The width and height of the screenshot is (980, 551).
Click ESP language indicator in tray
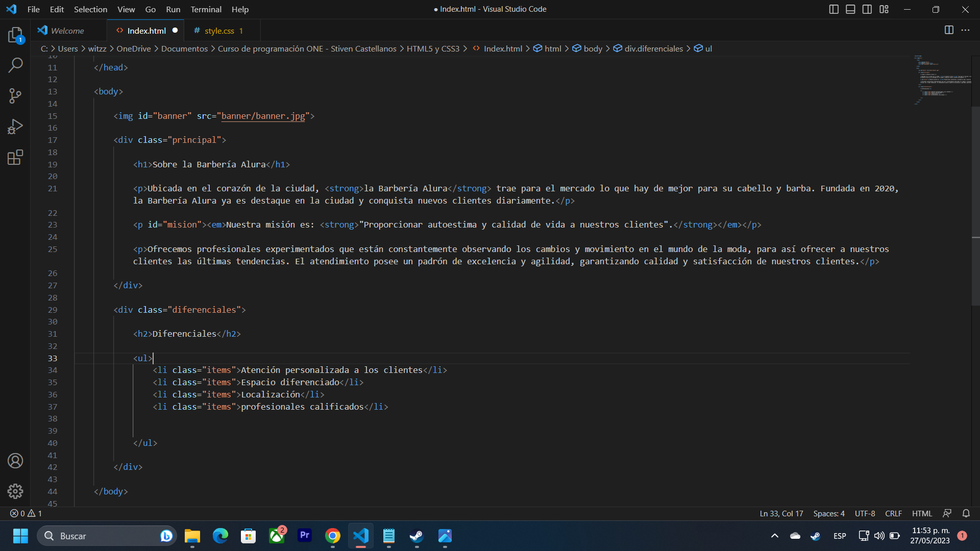(840, 536)
